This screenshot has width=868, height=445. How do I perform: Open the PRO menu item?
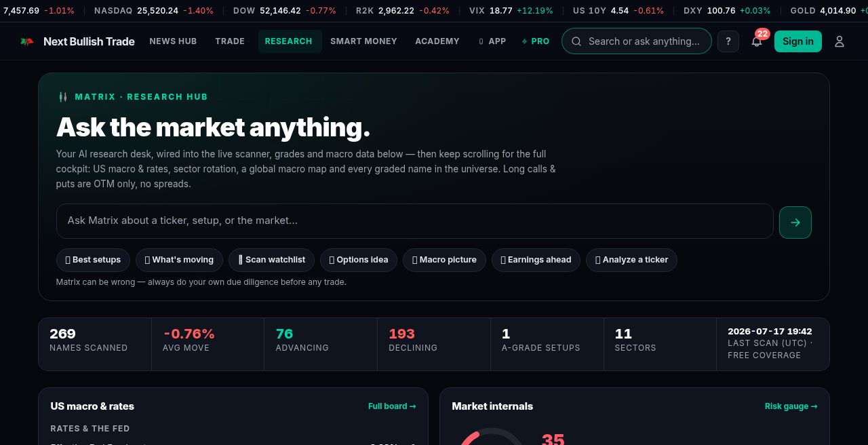(x=536, y=41)
